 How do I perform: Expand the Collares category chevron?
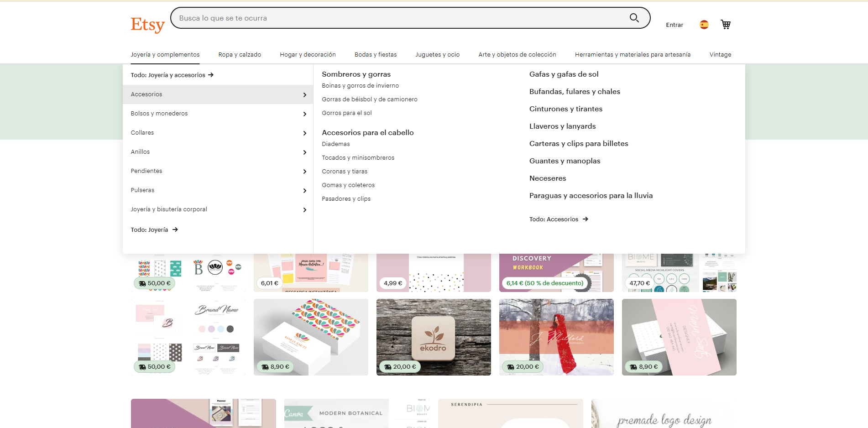point(305,133)
